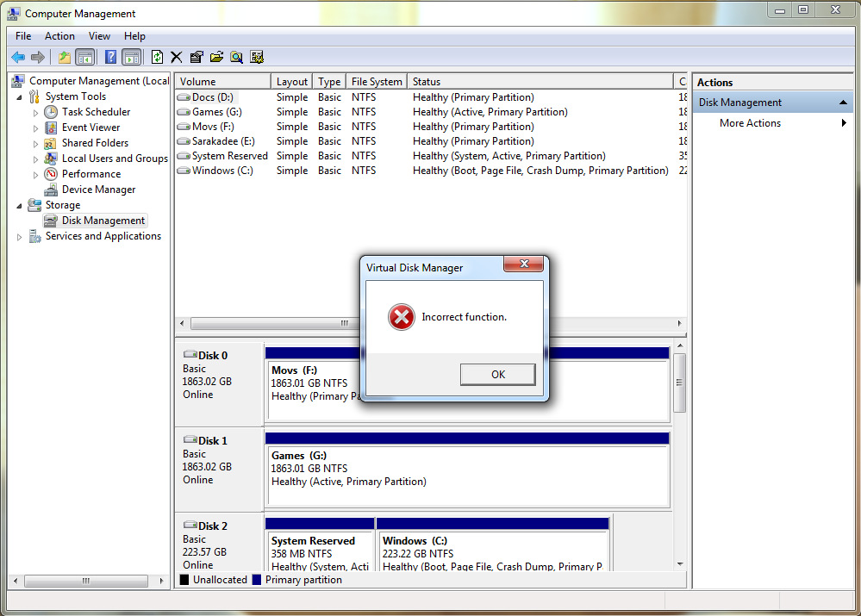Expand the Event Viewer node

point(35,128)
